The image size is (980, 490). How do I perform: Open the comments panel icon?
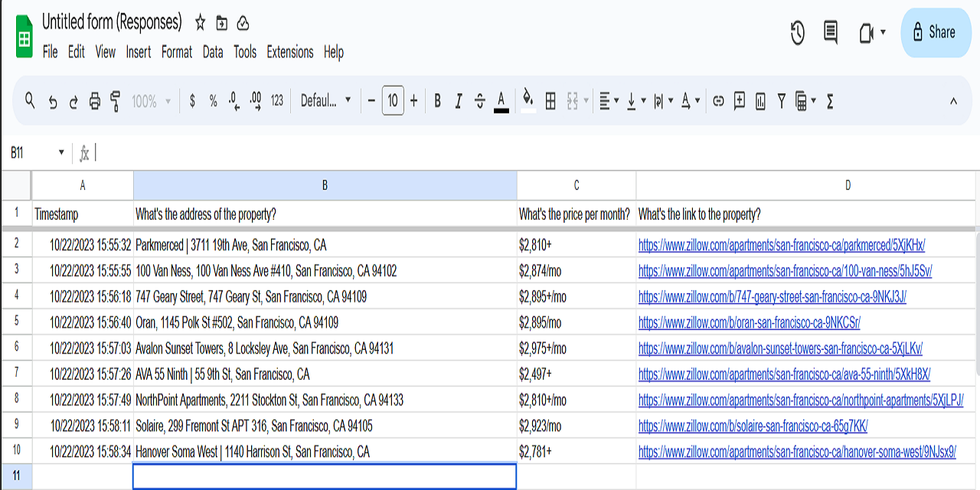click(830, 32)
